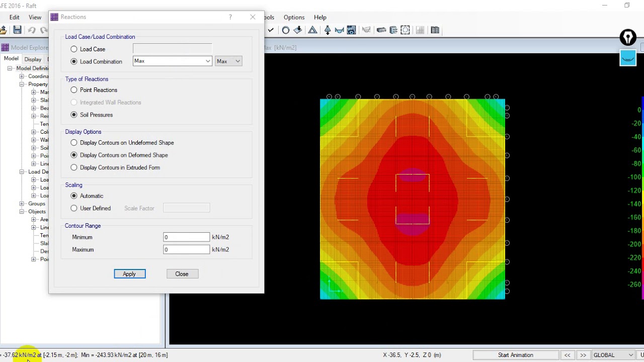Click the >> next step button

(x=583, y=355)
